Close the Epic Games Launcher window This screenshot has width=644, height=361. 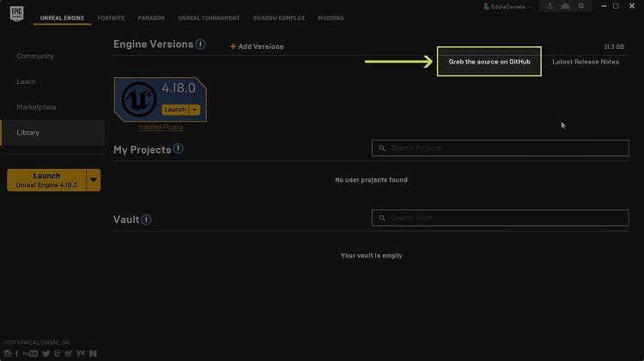pyautogui.click(x=632, y=6)
